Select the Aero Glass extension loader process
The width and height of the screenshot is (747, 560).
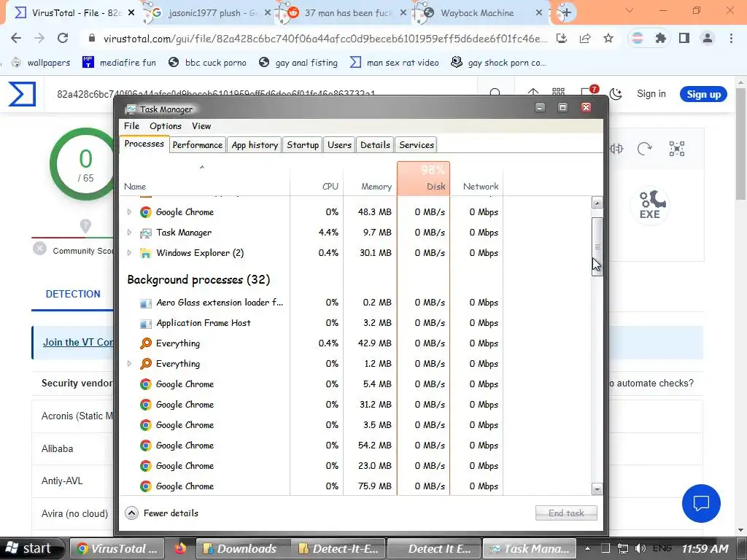point(312,303)
